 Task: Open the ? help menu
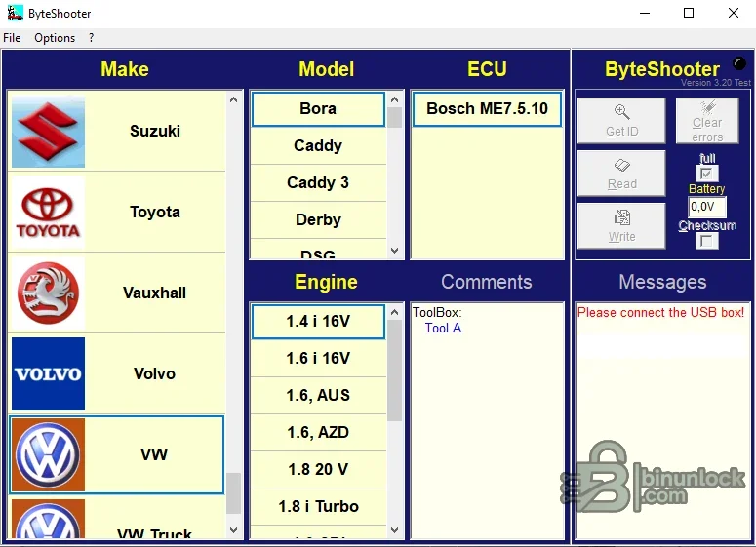pyautogui.click(x=91, y=38)
